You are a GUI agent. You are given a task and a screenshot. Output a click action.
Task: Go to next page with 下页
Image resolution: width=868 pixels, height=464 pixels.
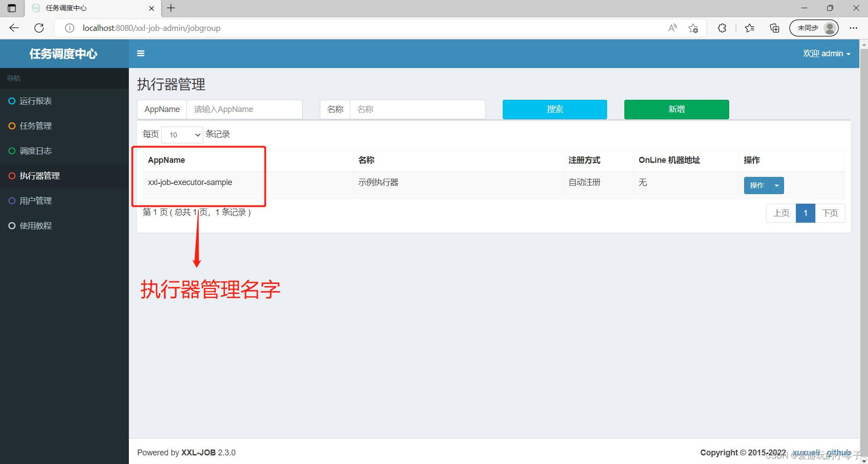pyautogui.click(x=830, y=213)
